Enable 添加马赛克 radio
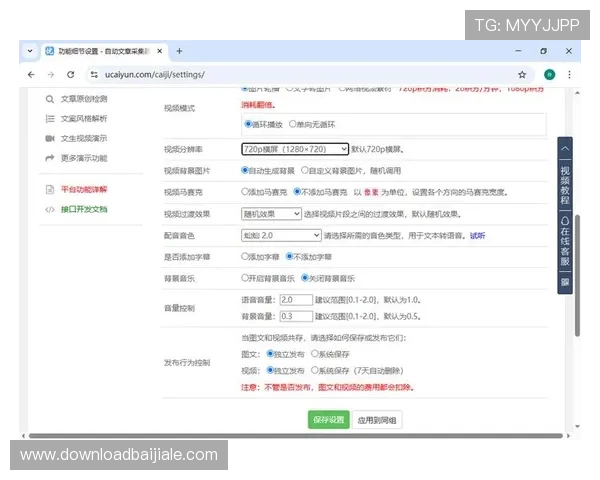The width and height of the screenshot is (600, 480). point(245,192)
